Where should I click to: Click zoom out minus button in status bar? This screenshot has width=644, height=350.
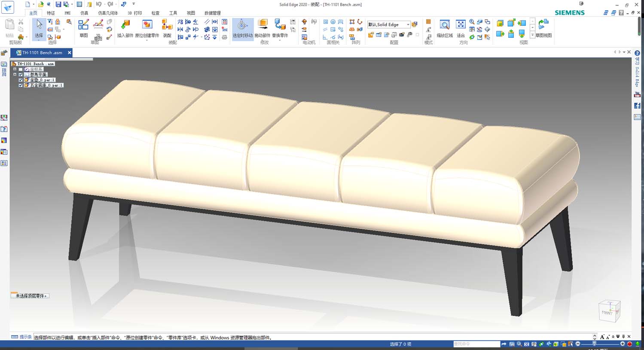[x=578, y=344]
